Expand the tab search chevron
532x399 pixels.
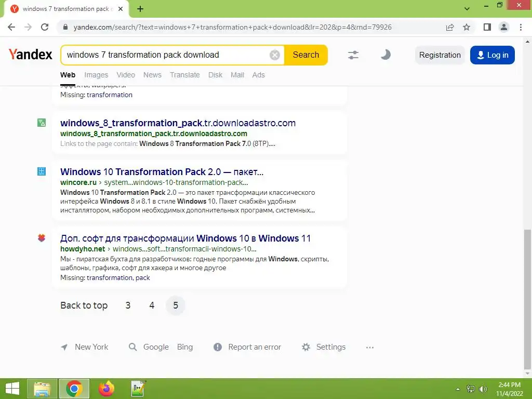point(467,9)
